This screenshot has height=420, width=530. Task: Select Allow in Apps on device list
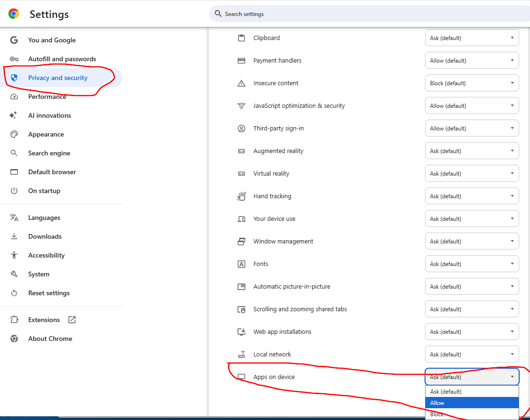472,403
